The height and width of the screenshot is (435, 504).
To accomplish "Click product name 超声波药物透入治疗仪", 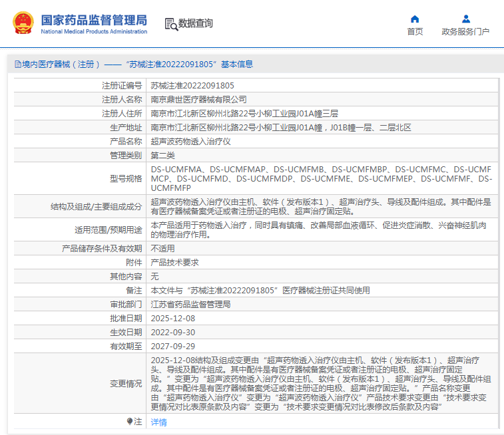I will tap(190, 141).
